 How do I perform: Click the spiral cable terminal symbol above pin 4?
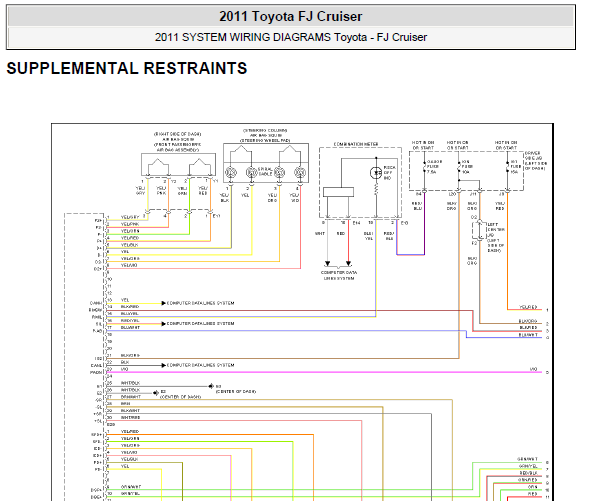pos(300,172)
